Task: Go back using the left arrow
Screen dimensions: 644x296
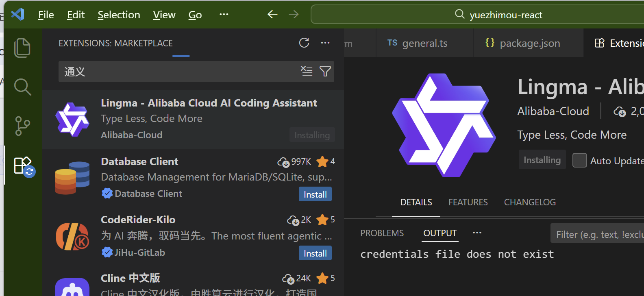Action: (x=272, y=15)
